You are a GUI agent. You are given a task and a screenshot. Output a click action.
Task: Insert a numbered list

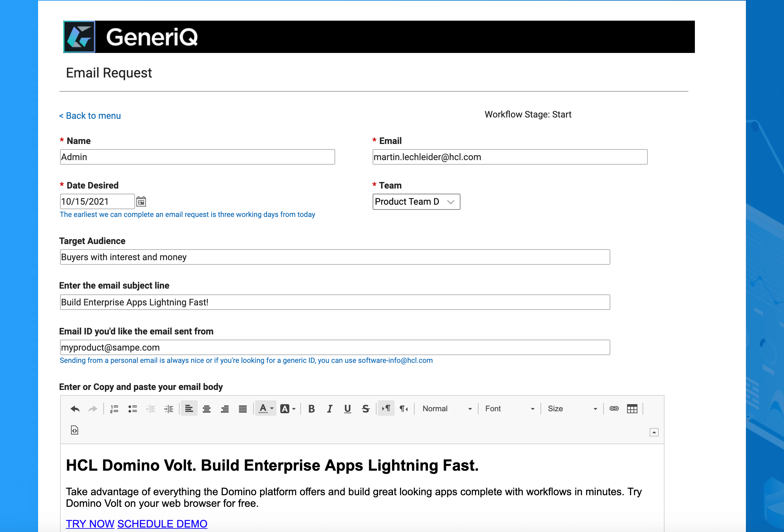[x=114, y=409]
